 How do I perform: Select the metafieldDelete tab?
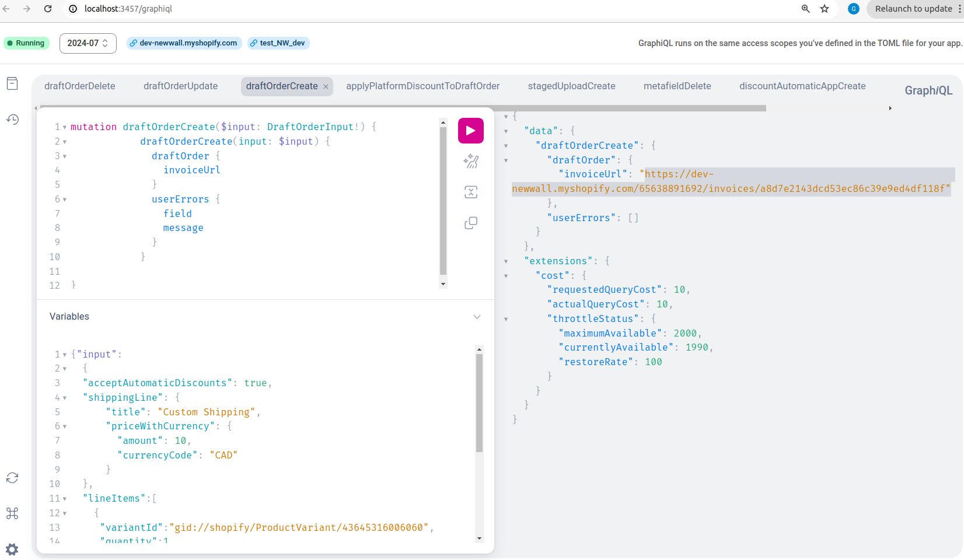(x=677, y=86)
